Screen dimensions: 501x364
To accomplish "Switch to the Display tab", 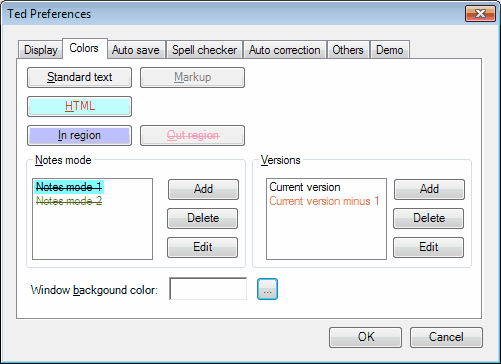I will (40, 50).
